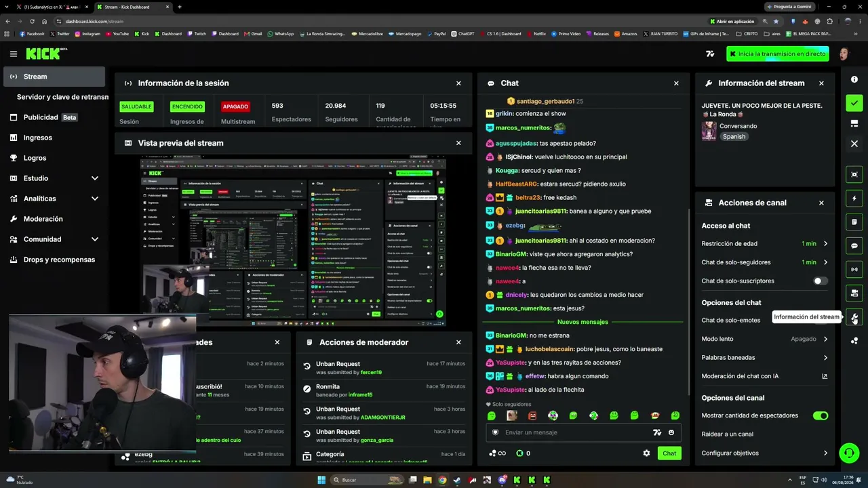
Task: Open Publicidad Beta menu item
Action: (x=54, y=117)
